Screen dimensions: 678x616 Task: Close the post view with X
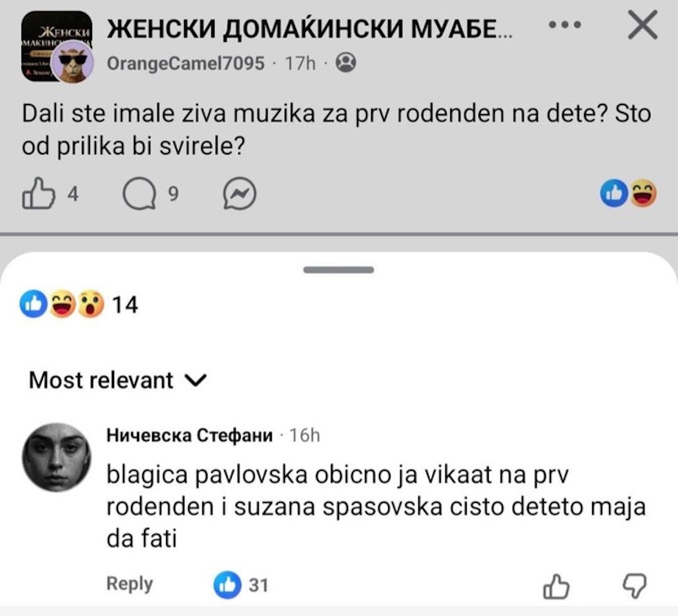coord(642,25)
